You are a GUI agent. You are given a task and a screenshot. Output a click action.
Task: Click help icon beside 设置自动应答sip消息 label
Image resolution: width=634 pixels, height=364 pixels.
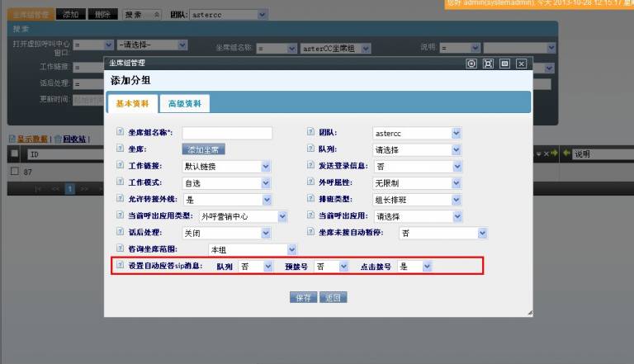pos(120,265)
